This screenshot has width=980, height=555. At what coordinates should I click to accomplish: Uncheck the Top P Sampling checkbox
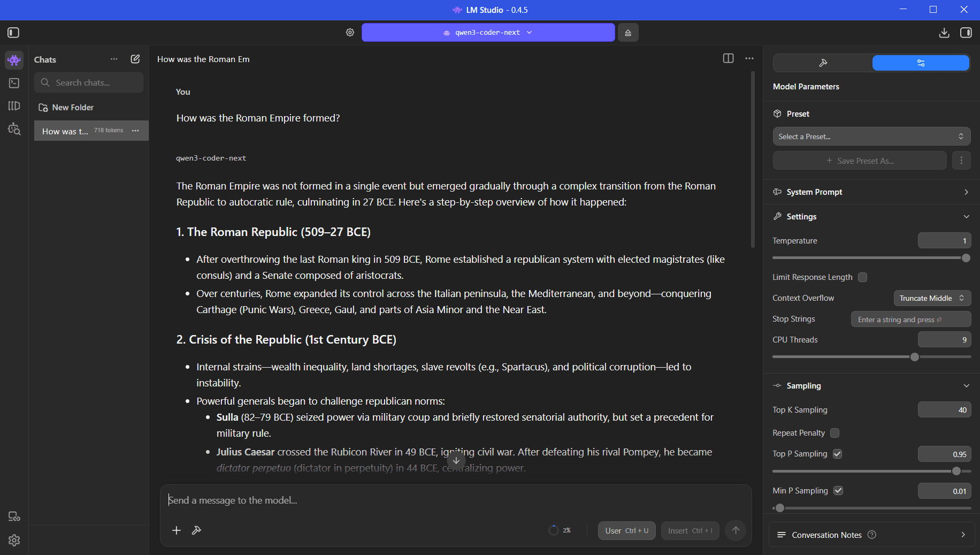click(x=838, y=454)
